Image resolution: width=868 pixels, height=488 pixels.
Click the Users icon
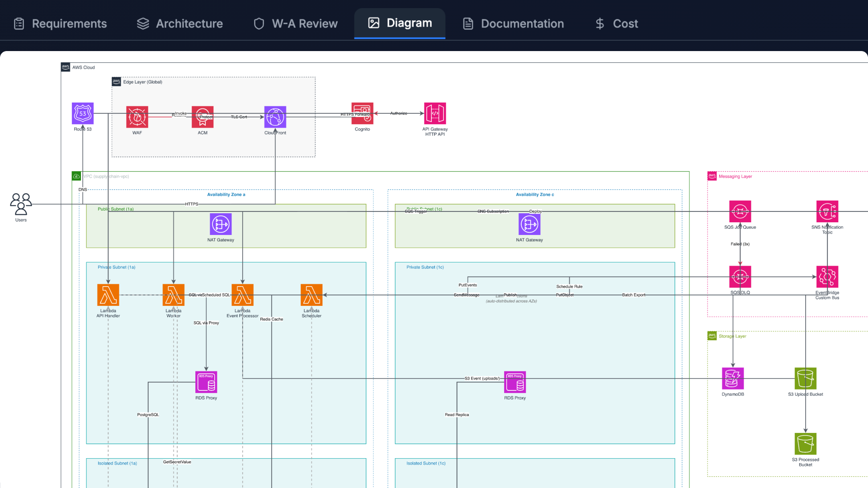tap(21, 204)
